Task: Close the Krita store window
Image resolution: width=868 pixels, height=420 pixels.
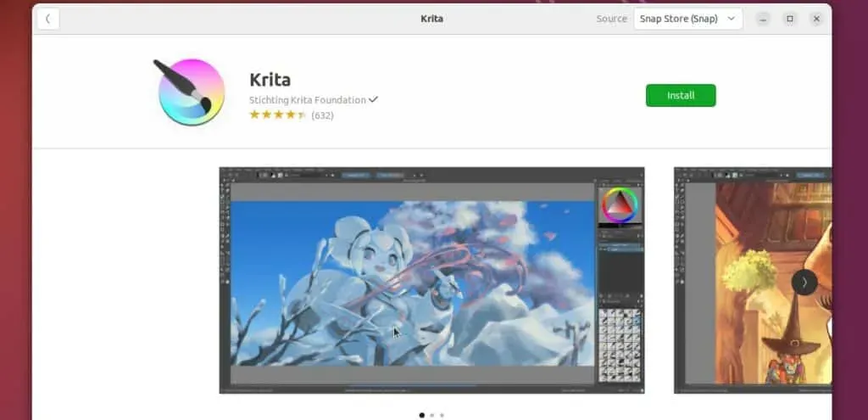Action: click(816, 19)
